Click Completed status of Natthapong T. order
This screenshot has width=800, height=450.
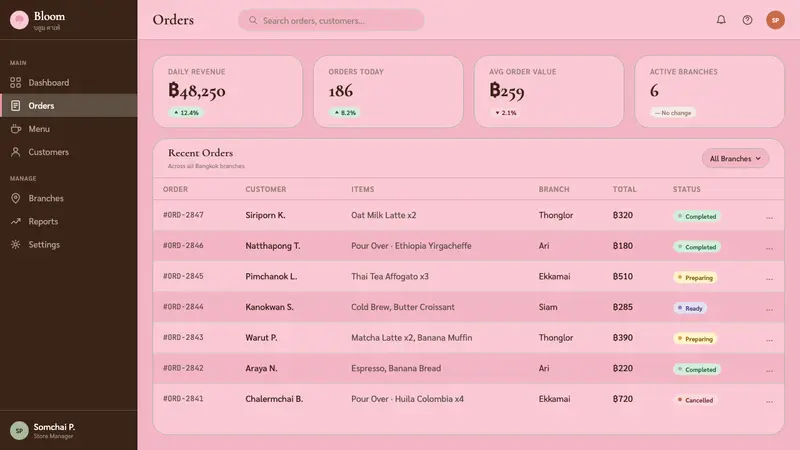tap(697, 247)
